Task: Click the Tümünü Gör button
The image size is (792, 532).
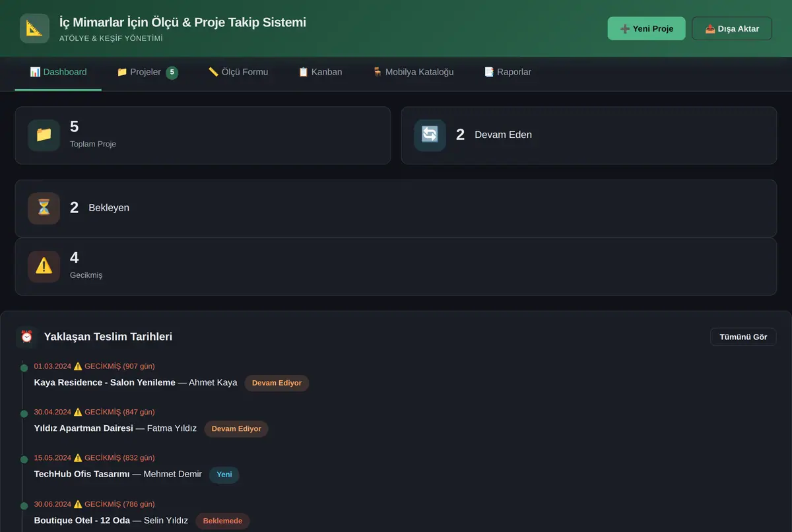Action: (x=743, y=337)
